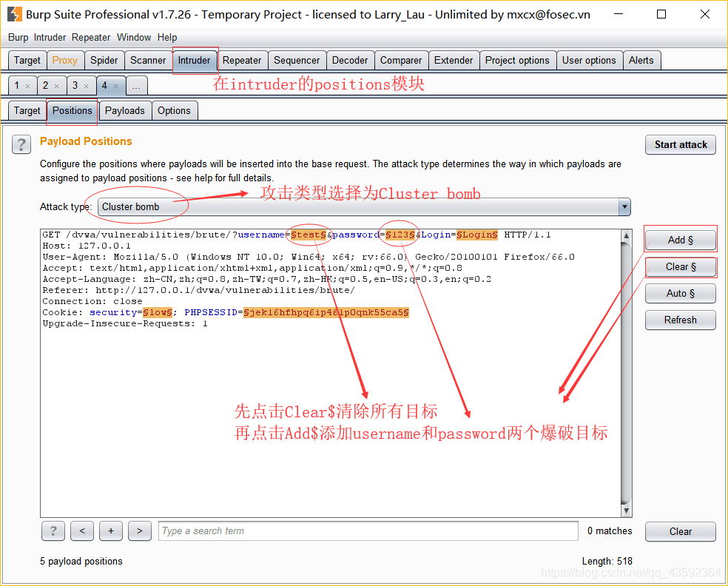Click the search help question mark button
The image size is (728, 586).
53,531
